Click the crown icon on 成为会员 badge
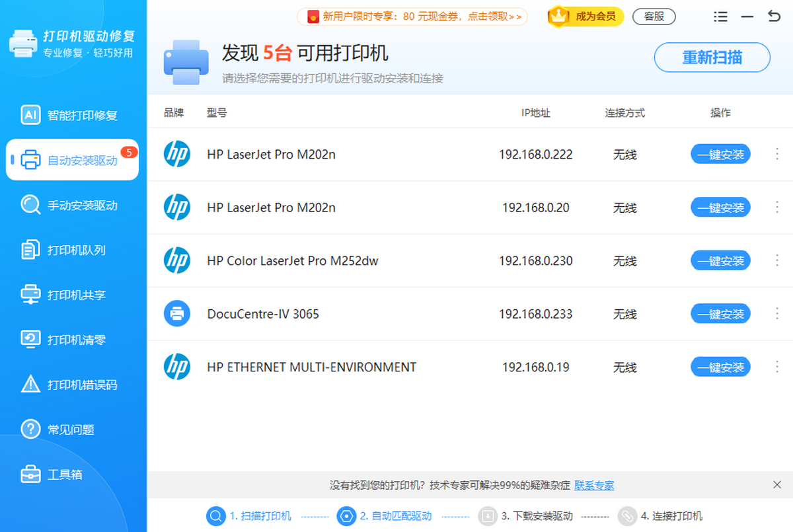This screenshot has height=532, width=793. pos(558,16)
